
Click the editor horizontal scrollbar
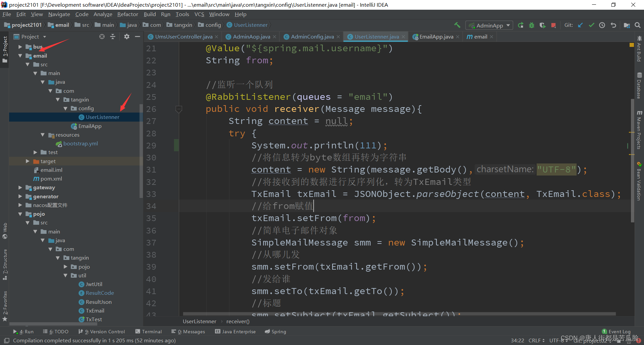(x=399, y=314)
